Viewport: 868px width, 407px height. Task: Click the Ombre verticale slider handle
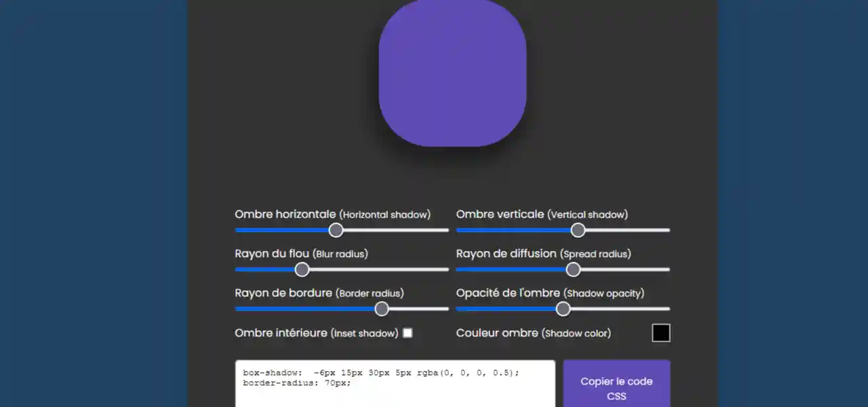click(578, 230)
